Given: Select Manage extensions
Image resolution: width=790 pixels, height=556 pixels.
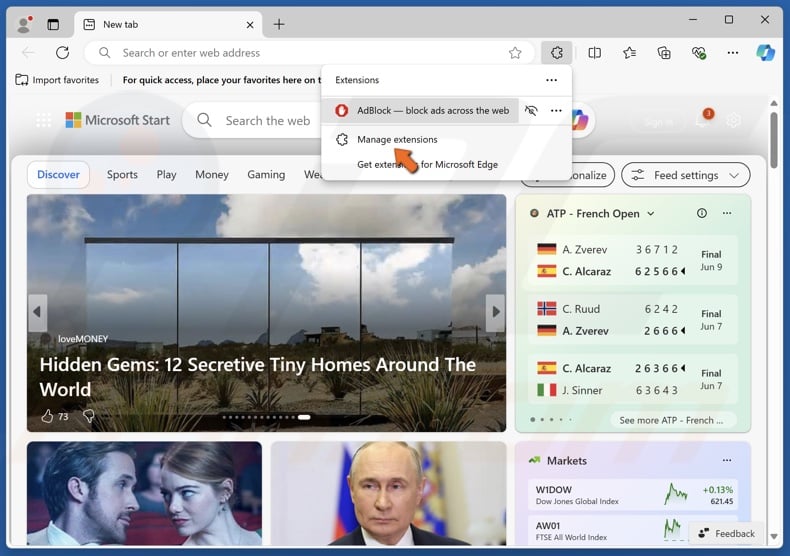Looking at the screenshot, I should coord(397,140).
